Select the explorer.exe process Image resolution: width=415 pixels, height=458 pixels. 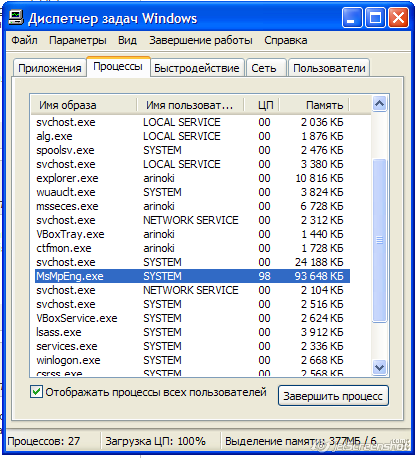click(x=192, y=178)
